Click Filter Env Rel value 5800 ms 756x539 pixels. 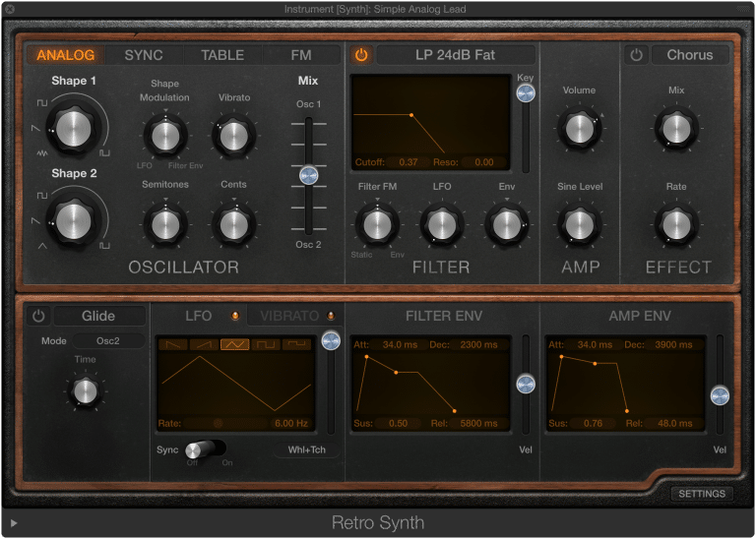pyautogui.click(x=478, y=423)
